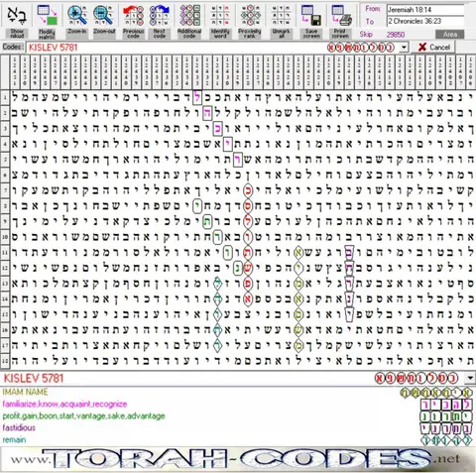Click the teal diamond letter in matrix row 17
476x473 pixels.
(x=217, y=345)
